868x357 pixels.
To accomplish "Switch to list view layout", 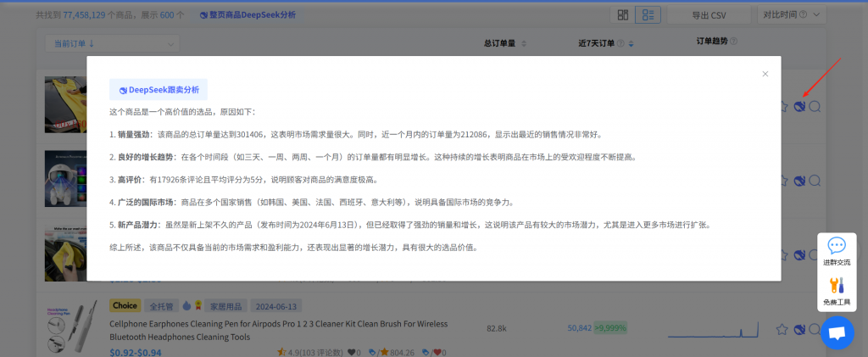I will point(648,15).
